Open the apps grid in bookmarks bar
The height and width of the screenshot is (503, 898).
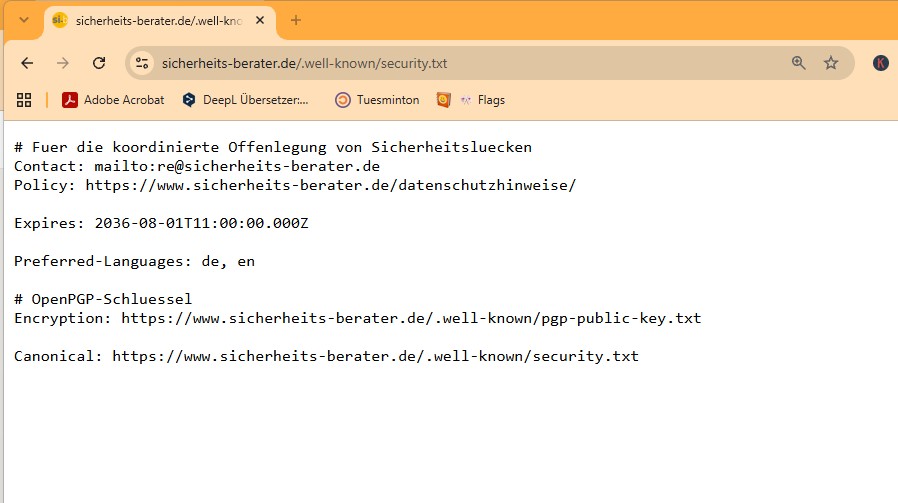[x=24, y=100]
